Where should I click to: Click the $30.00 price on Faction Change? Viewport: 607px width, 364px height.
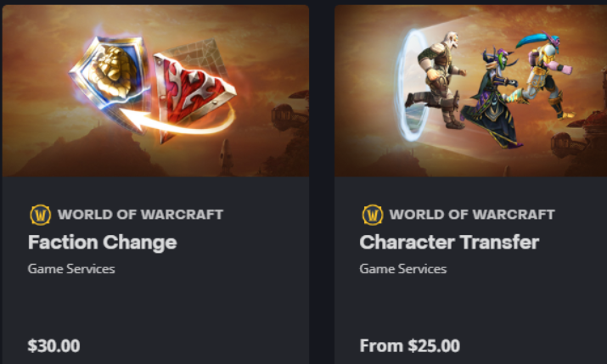(x=53, y=346)
